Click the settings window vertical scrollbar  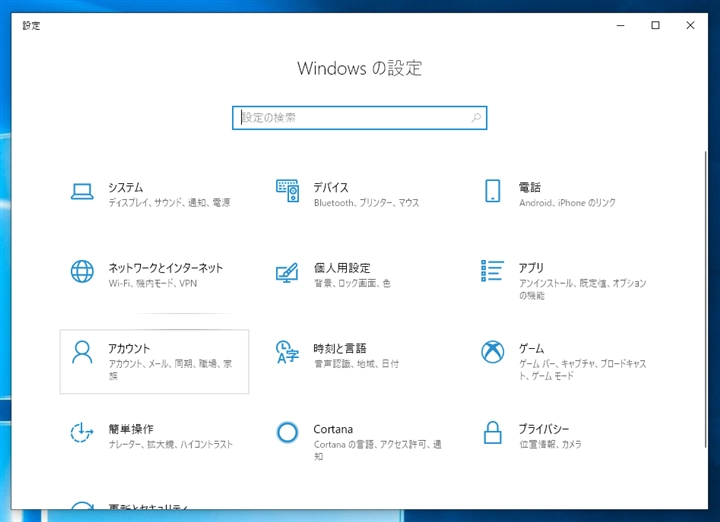coord(705,299)
